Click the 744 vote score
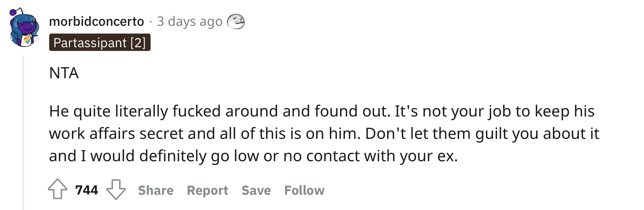This screenshot has width=644, height=210. 86,190
